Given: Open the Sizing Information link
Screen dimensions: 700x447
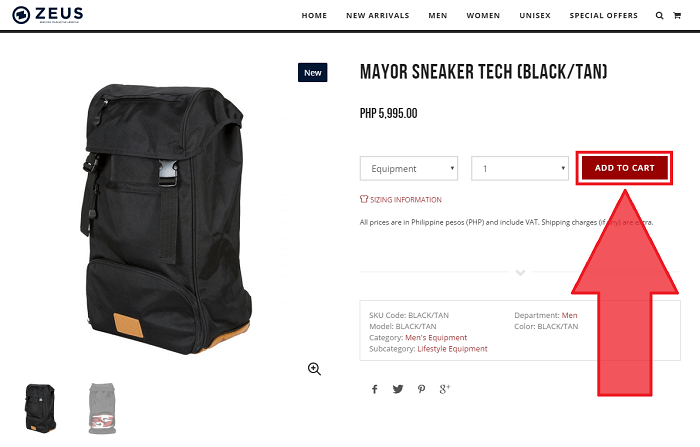Looking at the screenshot, I should [x=401, y=200].
